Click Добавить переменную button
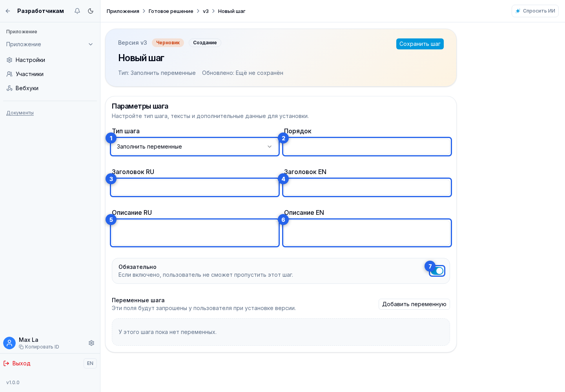This screenshot has height=392, width=565. [414, 304]
